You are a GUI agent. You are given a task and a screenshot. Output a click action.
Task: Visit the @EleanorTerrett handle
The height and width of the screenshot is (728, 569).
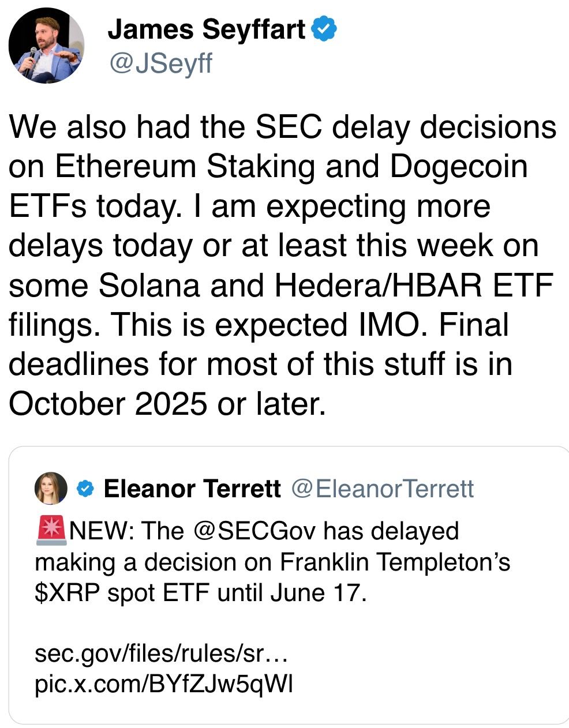tap(383, 489)
